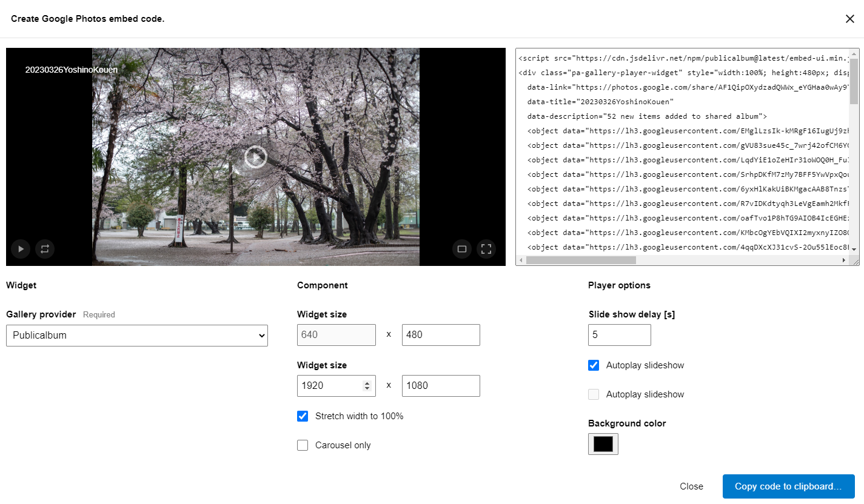Click the code area resize grip corner

coord(854,260)
